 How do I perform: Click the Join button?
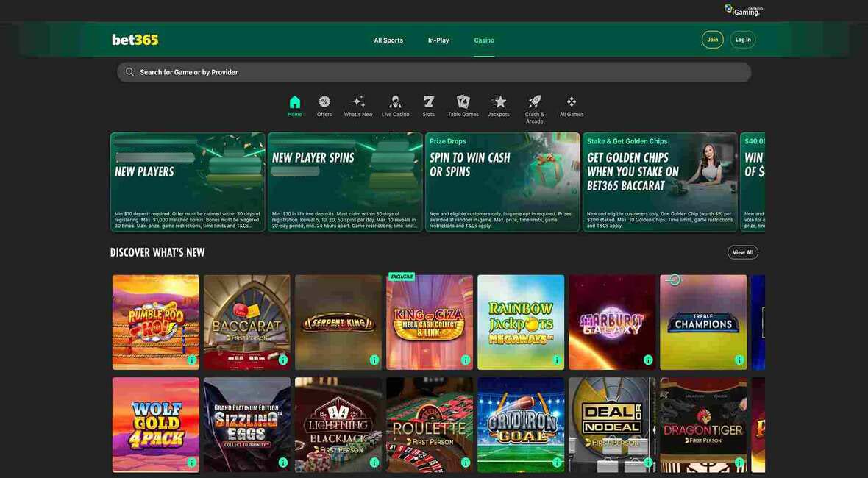tap(712, 40)
